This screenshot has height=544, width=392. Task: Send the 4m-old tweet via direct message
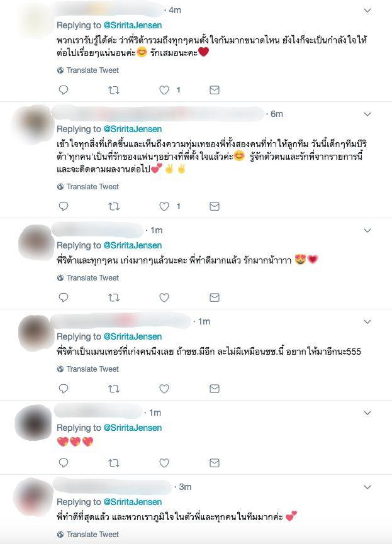tap(215, 90)
